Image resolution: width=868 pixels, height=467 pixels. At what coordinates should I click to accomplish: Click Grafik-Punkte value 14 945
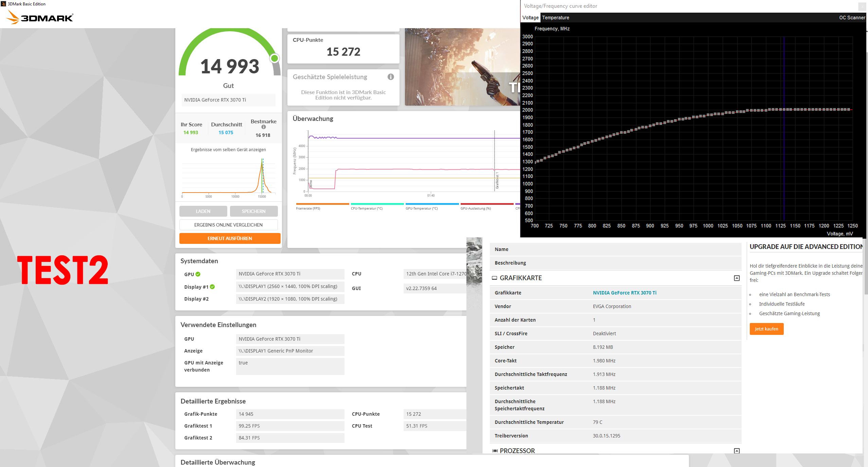tap(290, 414)
